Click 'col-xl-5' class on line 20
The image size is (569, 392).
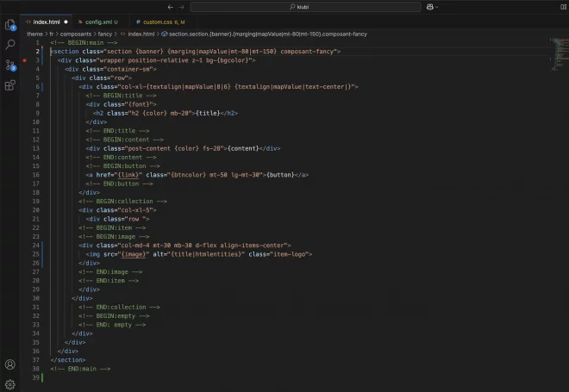(137, 210)
